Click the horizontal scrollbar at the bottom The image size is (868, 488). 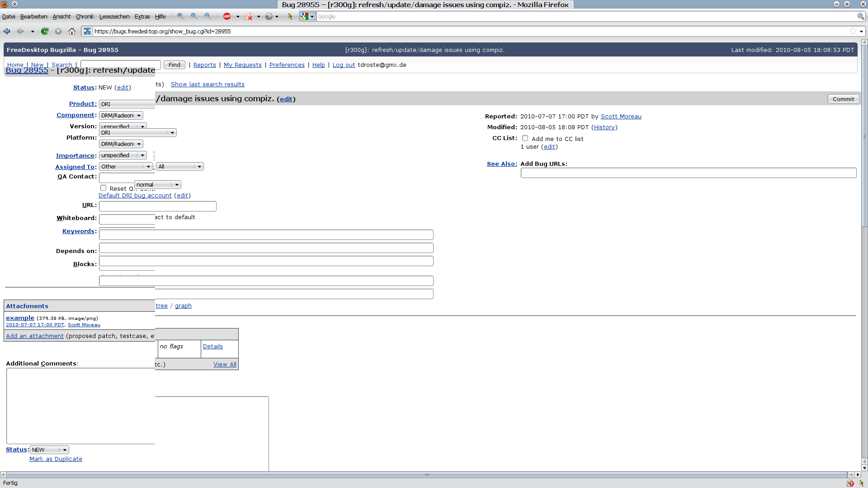[426, 475]
